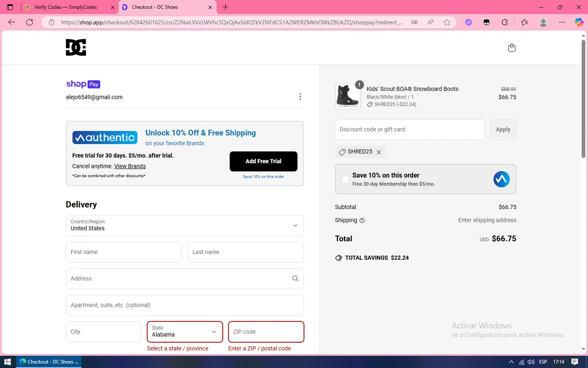Open the View Brands link
Screen dimensions: 588x368
(x=130, y=166)
